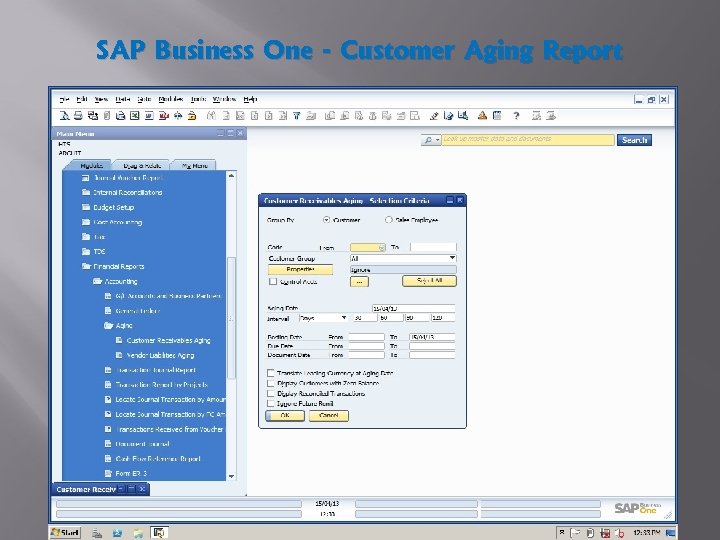720x540 pixels.
Task: Click the Main Menu scroll down arrow
Action: coord(231,477)
